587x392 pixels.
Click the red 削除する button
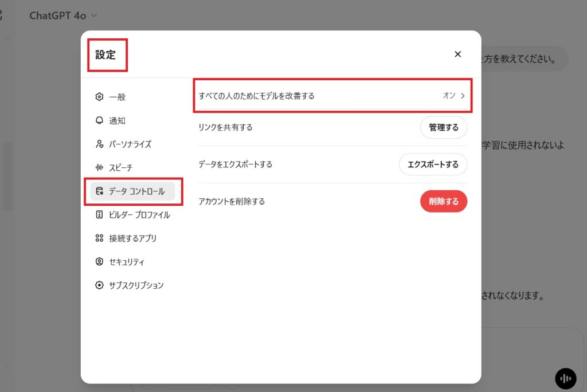click(x=444, y=201)
